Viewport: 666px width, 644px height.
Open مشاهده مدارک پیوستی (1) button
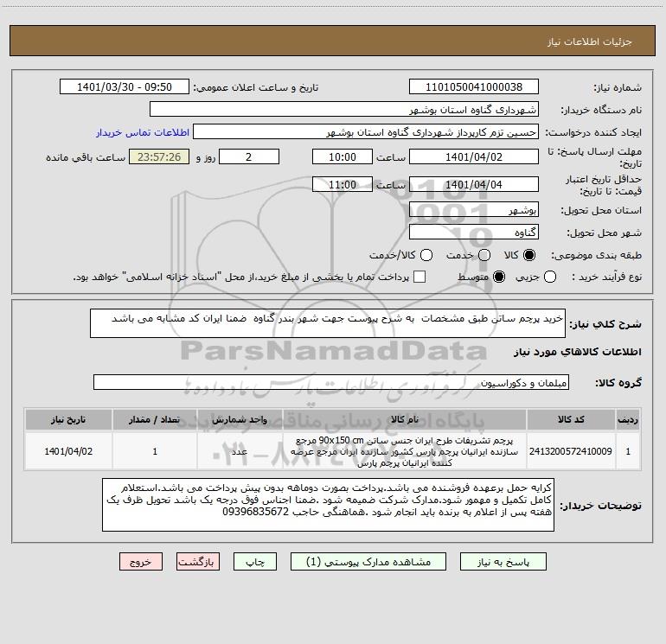point(368,562)
